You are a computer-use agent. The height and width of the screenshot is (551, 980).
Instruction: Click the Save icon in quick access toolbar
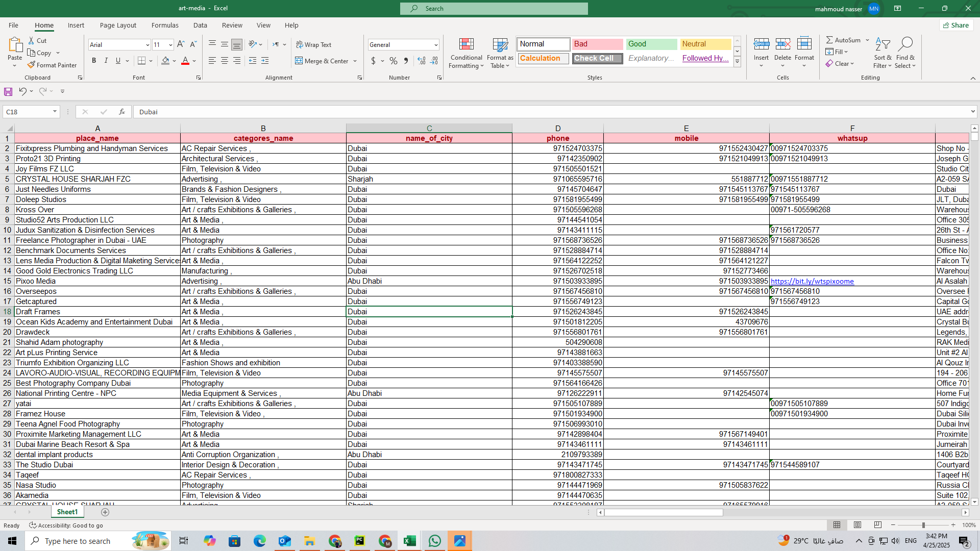point(8,91)
